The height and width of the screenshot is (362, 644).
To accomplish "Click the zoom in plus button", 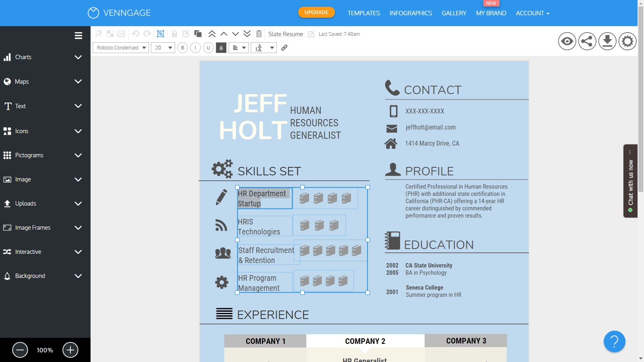I will point(70,350).
